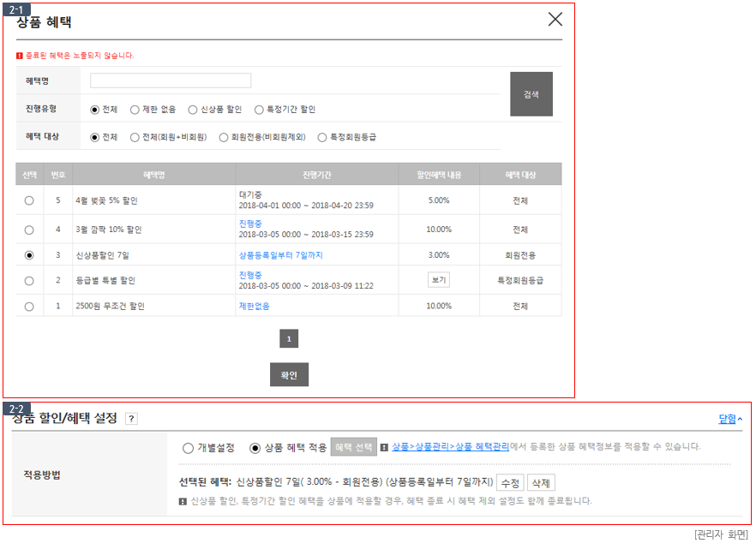Open the 상품>상품관리>상품 혜택관리 link

450,446
